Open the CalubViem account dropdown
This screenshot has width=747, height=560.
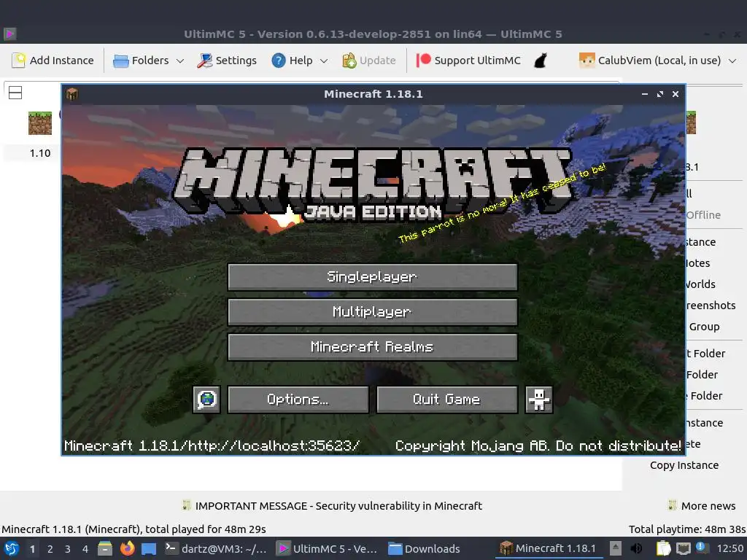658,61
